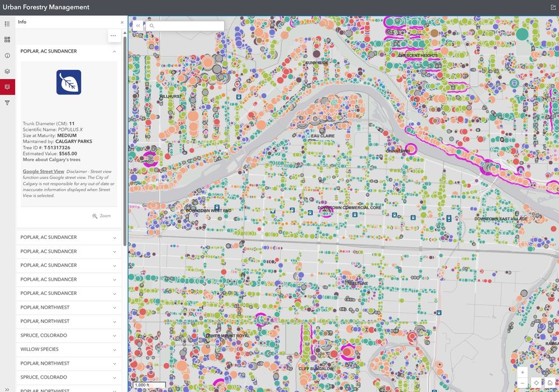
Task: Click the HILLHURST map label
Action: 170,96
